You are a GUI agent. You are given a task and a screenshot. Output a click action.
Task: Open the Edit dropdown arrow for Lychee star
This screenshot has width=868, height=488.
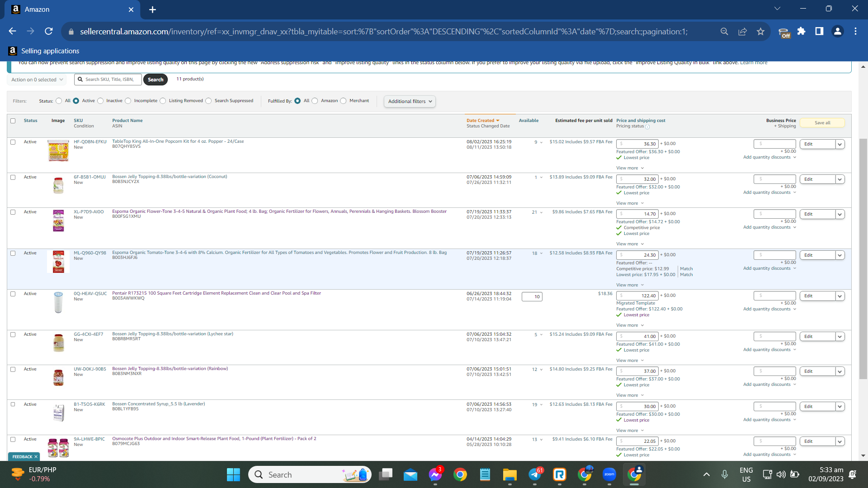pos(840,337)
